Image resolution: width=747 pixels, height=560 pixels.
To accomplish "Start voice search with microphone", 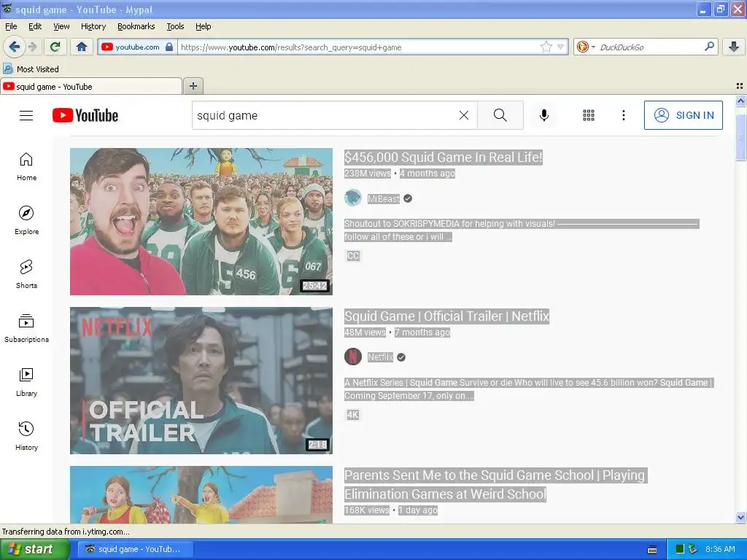I will 544,115.
